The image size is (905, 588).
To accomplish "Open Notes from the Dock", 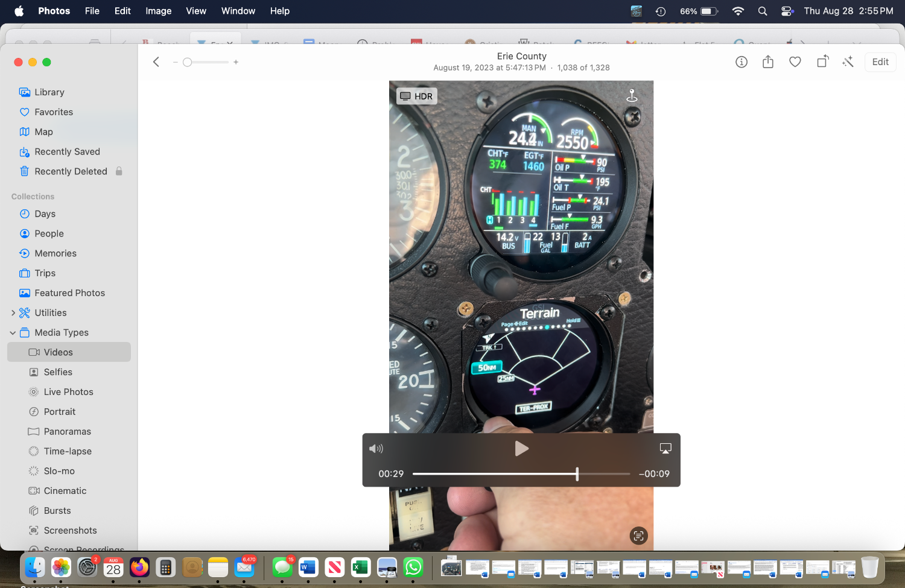I will (218, 567).
